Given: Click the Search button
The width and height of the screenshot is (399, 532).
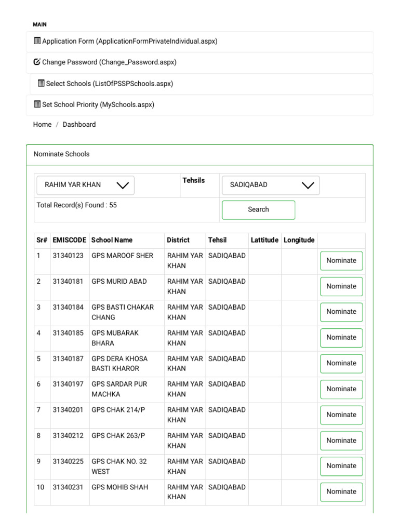Looking at the screenshot, I should point(259,210).
